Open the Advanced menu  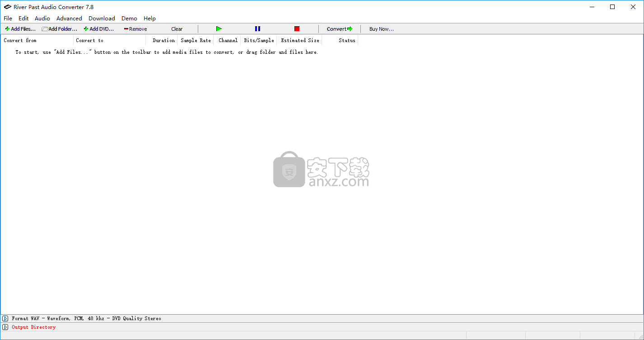click(x=69, y=19)
